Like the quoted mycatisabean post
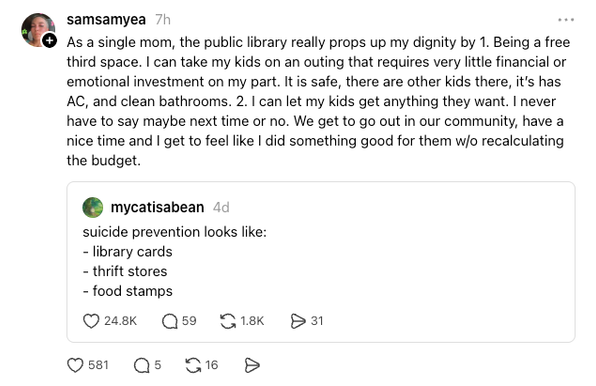Viewport: 596px width, 386px height. pos(91,321)
